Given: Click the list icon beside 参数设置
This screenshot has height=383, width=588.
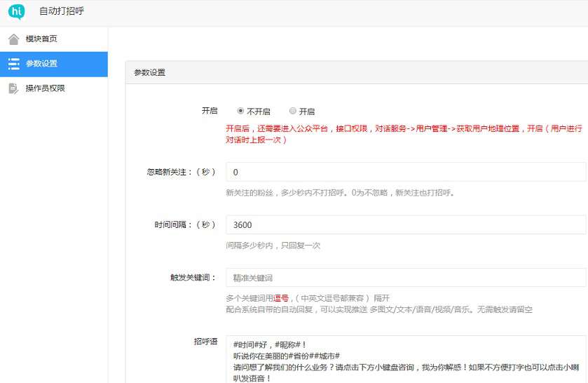Looking at the screenshot, I should click(x=14, y=64).
